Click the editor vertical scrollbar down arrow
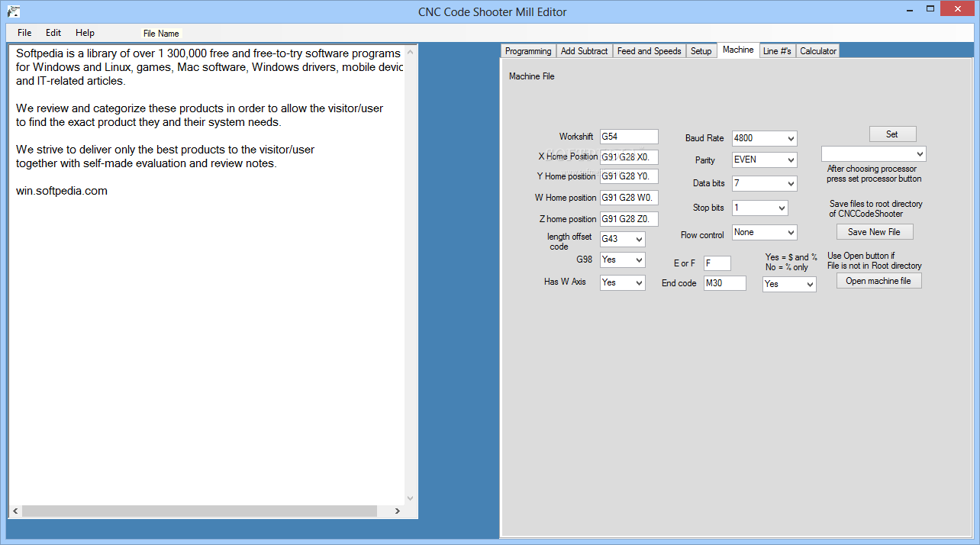980x545 pixels. click(411, 498)
